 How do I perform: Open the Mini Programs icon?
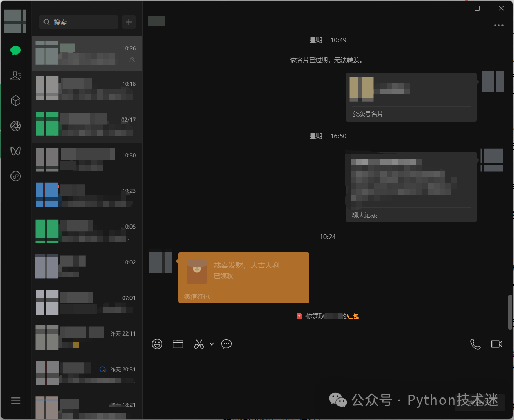[x=15, y=176]
